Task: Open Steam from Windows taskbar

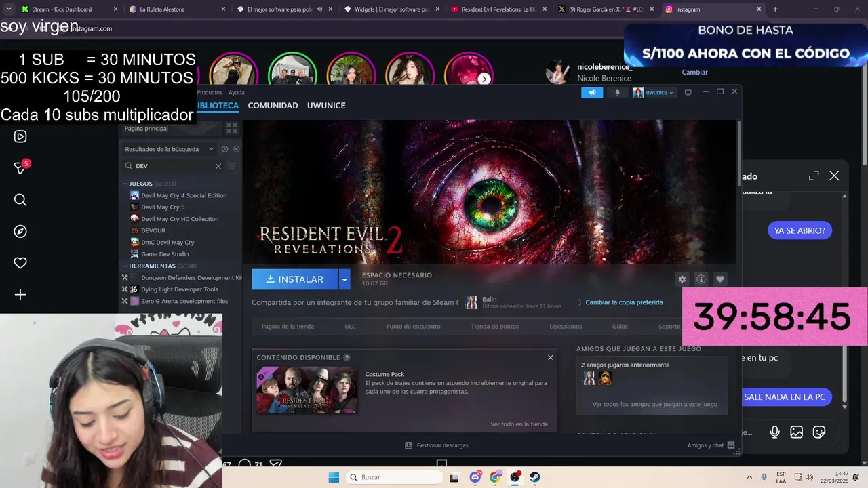Action: coord(535,477)
